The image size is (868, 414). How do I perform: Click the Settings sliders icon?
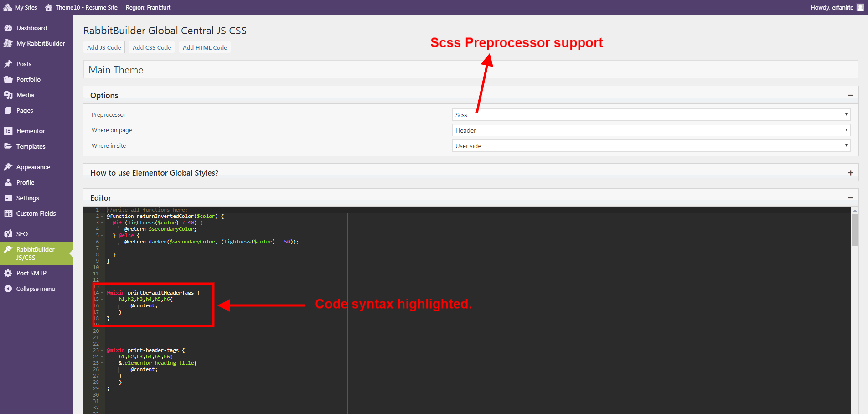(x=8, y=198)
